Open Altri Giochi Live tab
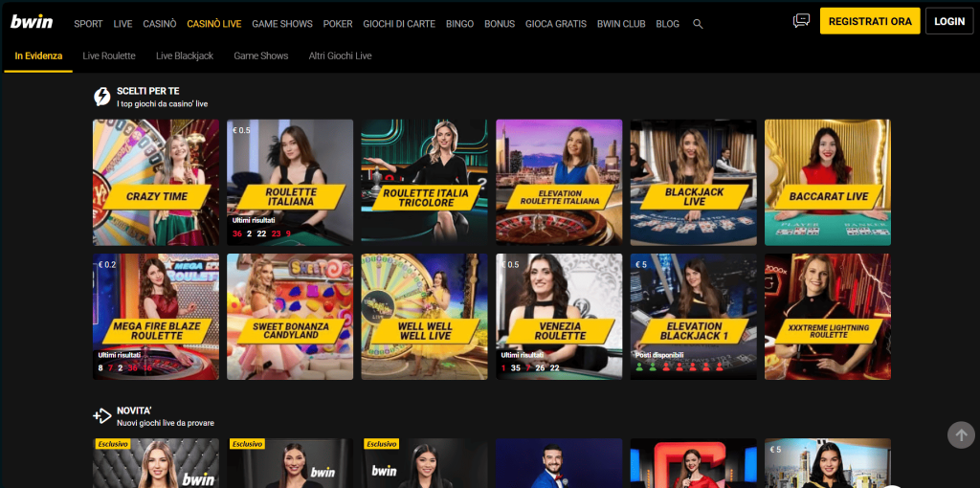 coord(340,56)
